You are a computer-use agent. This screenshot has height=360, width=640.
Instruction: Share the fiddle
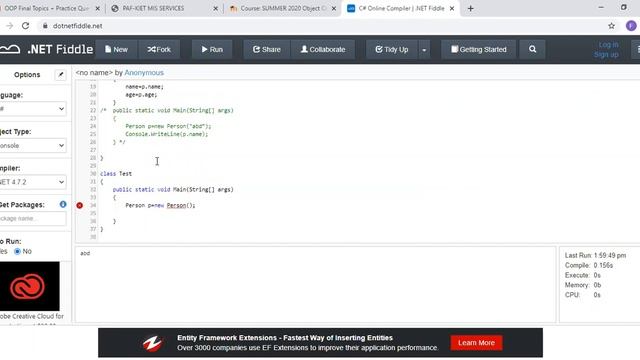[267, 49]
